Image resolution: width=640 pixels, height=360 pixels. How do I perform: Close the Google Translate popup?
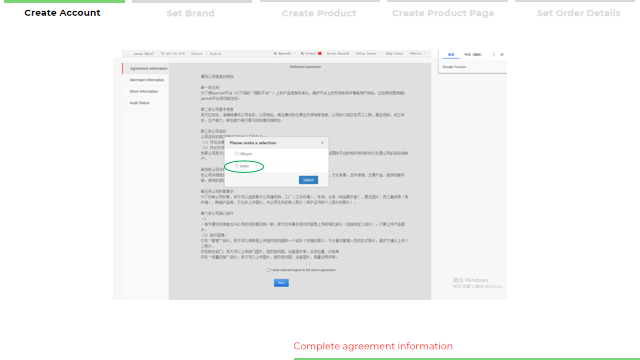click(x=502, y=54)
